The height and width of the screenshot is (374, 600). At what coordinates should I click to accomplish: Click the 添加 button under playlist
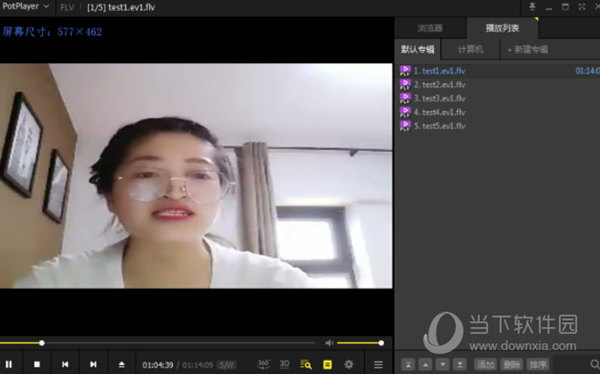[x=485, y=364]
